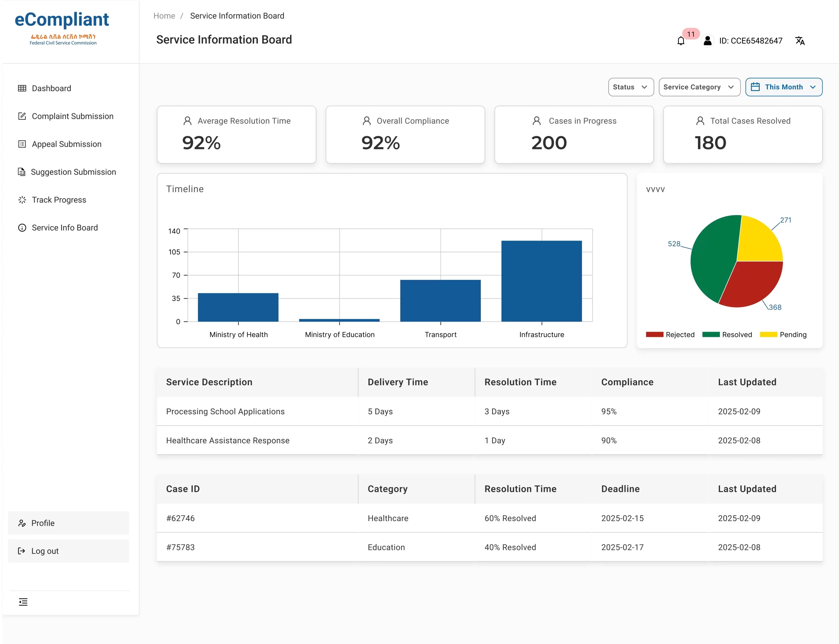
Task: Click the user account avatar icon
Action: point(708,41)
